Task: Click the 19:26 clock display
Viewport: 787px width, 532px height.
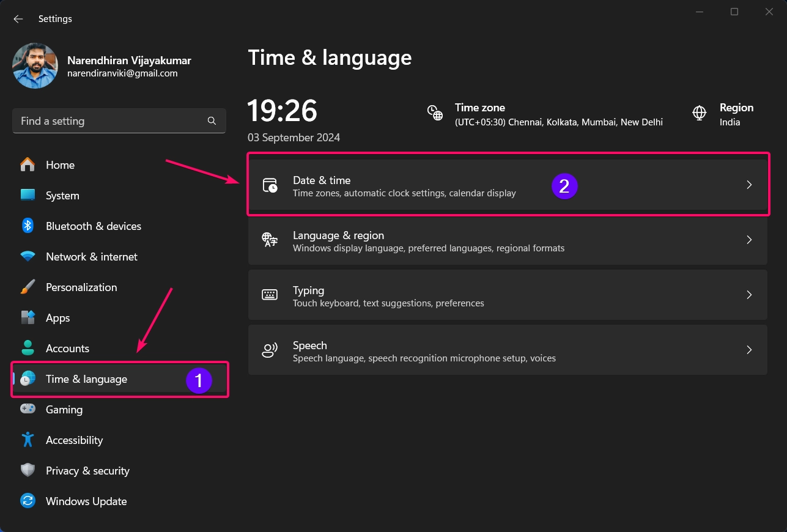Action: (x=283, y=111)
